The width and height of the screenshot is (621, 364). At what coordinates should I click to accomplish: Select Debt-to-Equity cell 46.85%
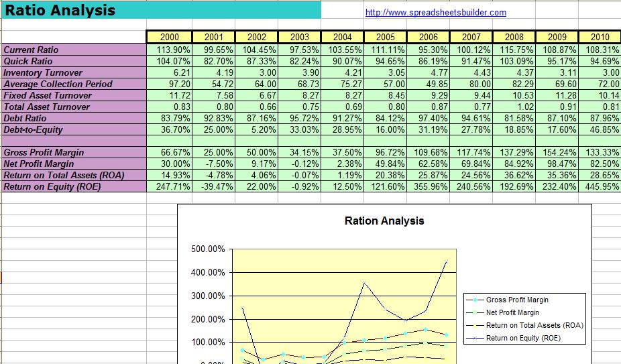coord(600,129)
